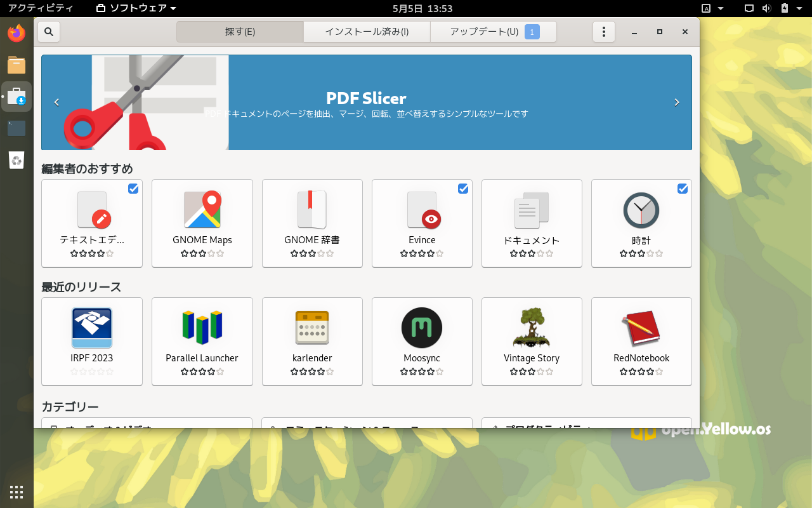Click installed checkmark on テキストエディター tile
The height and width of the screenshot is (508, 812).
pos(133,189)
